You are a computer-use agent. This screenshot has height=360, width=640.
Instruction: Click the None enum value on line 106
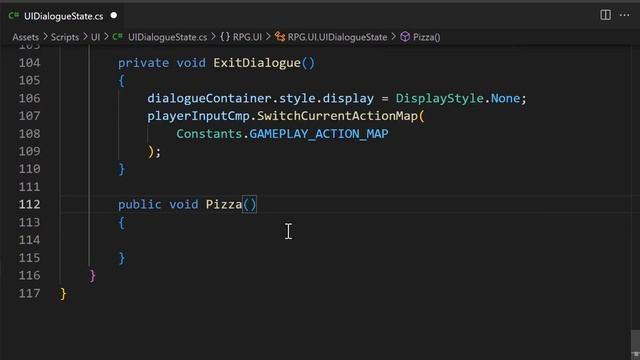click(505, 98)
